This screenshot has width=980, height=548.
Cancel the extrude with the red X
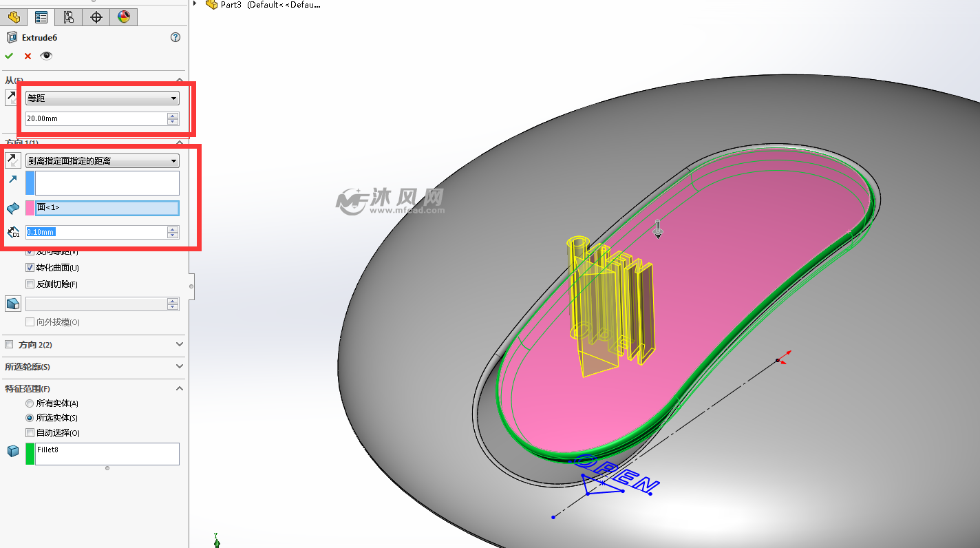click(28, 56)
